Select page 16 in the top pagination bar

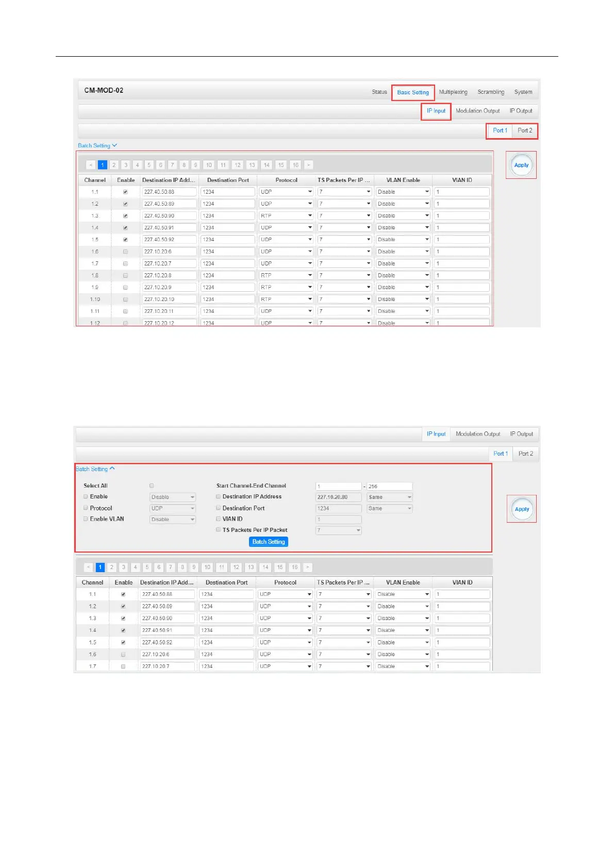(295, 165)
